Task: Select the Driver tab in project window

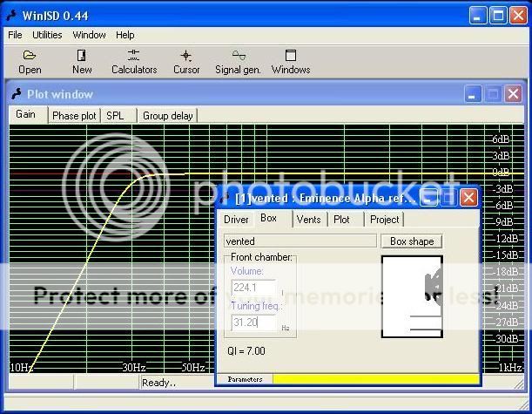Action: click(236, 220)
